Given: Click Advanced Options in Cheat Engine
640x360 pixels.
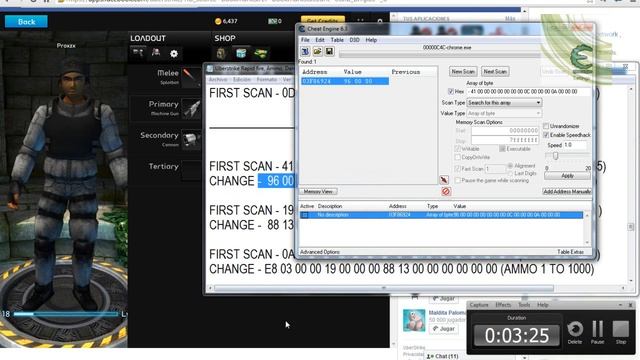Looking at the screenshot, I should pos(320,252).
